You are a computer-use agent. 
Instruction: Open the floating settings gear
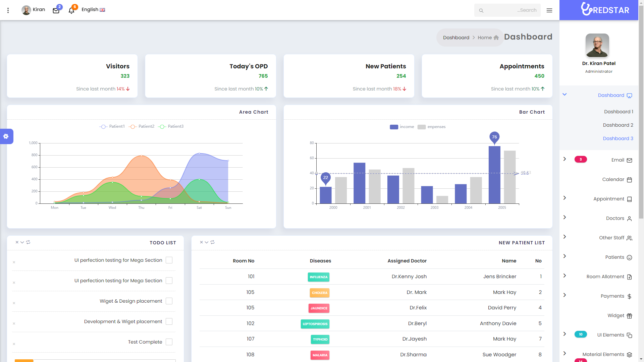click(6, 136)
